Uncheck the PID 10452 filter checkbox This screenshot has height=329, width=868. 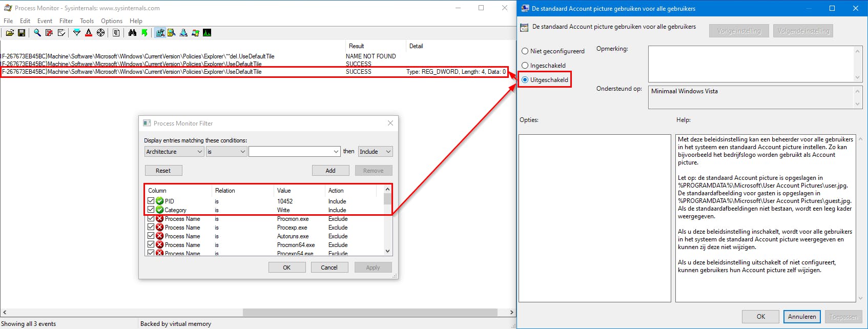(x=151, y=201)
